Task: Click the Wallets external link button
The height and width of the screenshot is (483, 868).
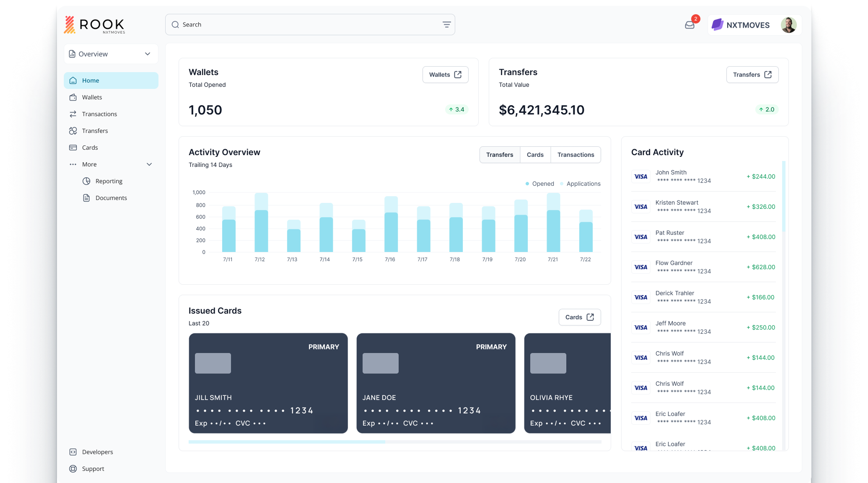Action: pos(445,75)
